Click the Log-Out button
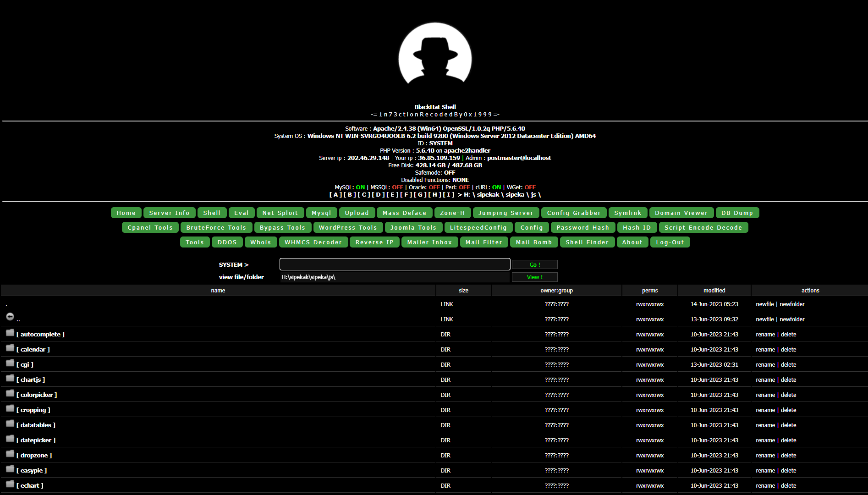 [x=670, y=242]
